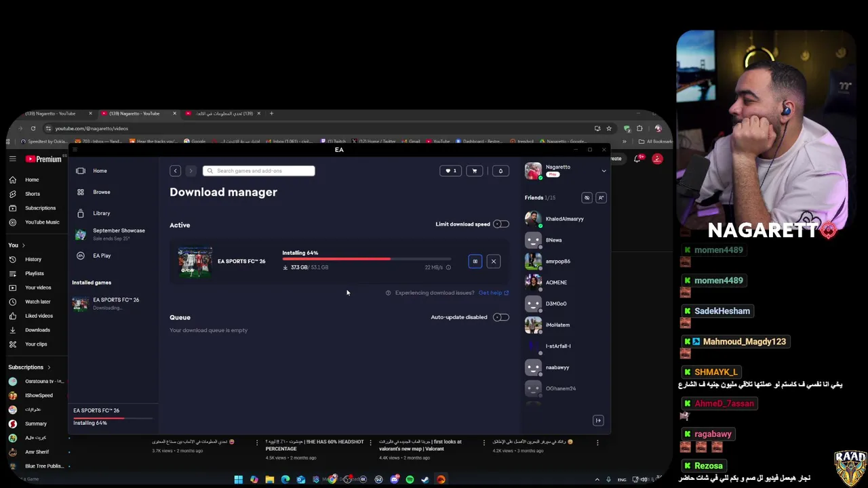The width and height of the screenshot is (868, 488).
Task: Focus the Search games and add-ons field
Action: [258, 171]
